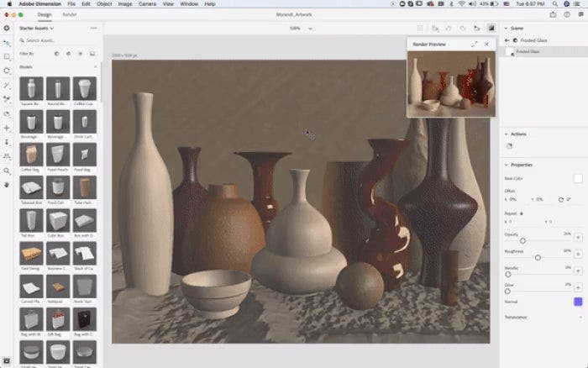Open the File menu
This screenshot has width=588, height=368.
(71, 3)
